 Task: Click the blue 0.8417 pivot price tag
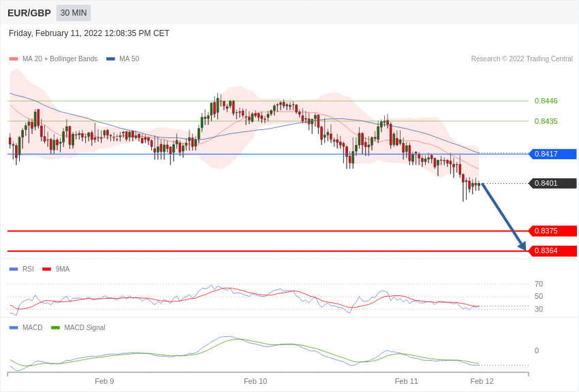pyautogui.click(x=552, y=154)
